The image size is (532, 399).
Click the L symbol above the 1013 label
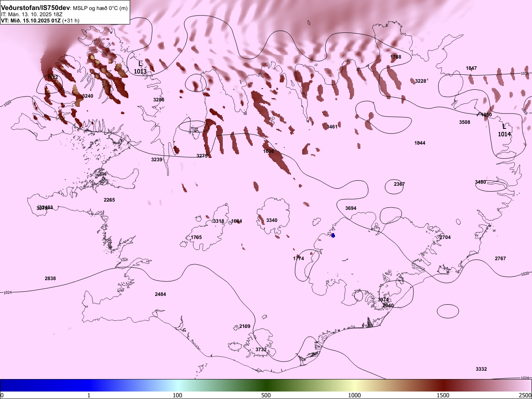[x=140, y=64]
